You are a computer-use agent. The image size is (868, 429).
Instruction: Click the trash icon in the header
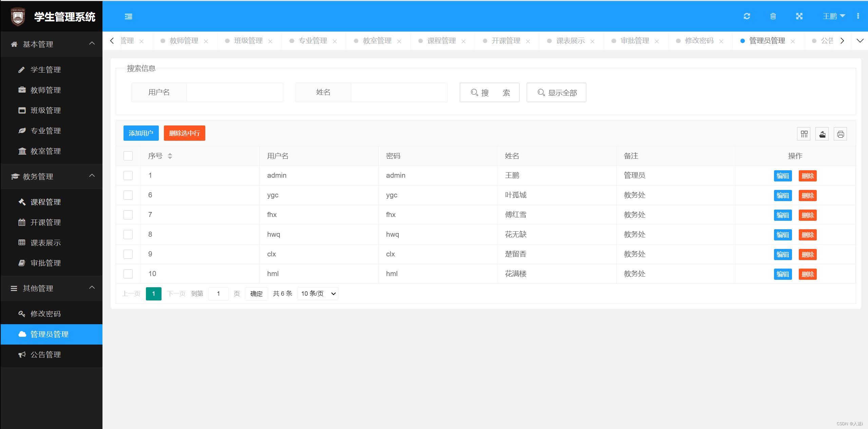coord(773,16)
